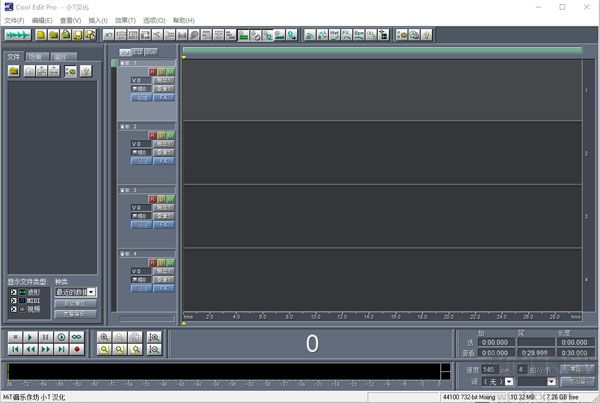Play to end circled play button
The image size is (600, 403).
click(x=61, y=337)
